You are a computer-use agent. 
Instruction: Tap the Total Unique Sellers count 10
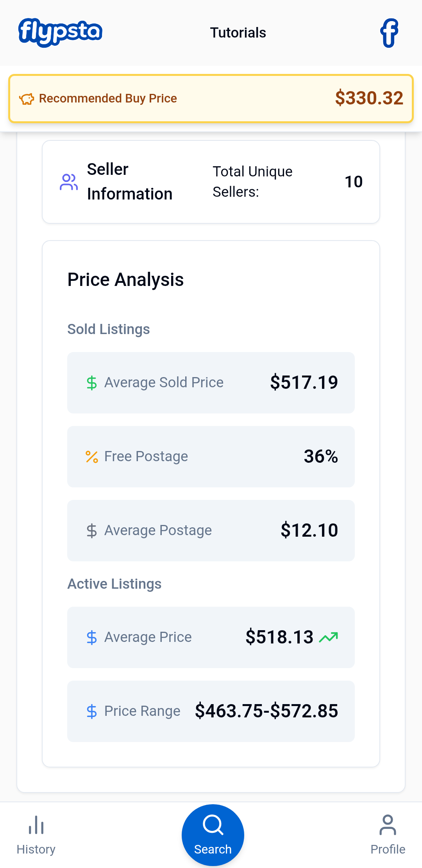[354, 182]
